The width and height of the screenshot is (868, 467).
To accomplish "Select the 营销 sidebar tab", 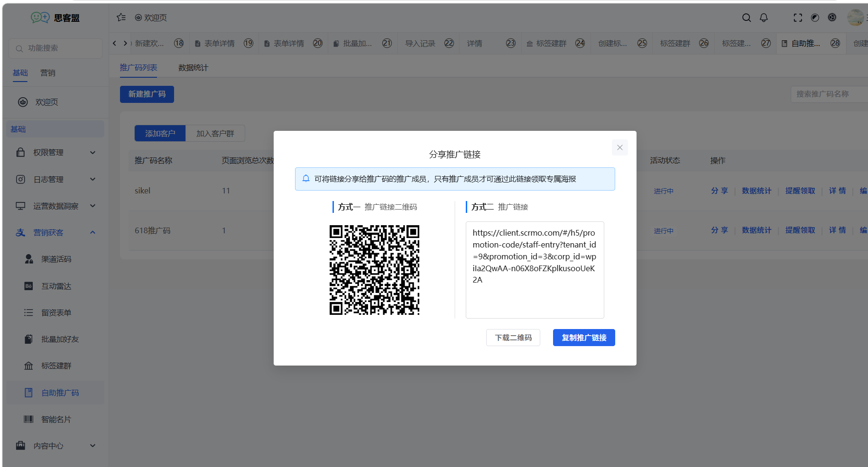I will click(x=48, y=73).
